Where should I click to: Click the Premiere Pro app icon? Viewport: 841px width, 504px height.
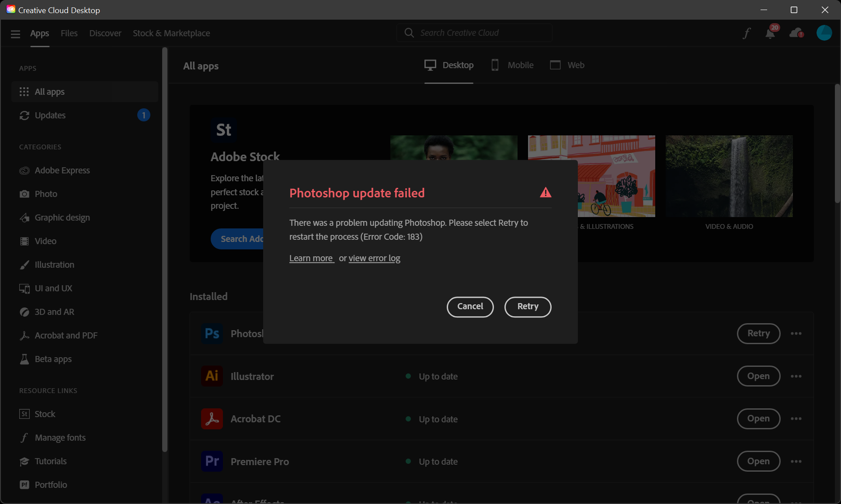pyautogui.click(x=212, y=461)
